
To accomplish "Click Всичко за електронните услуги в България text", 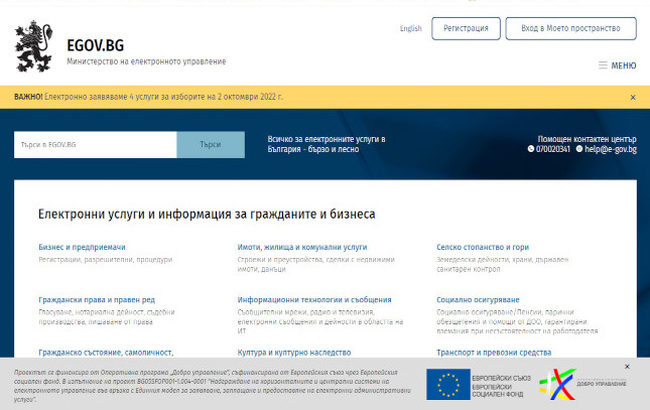I will coord(326,144).
